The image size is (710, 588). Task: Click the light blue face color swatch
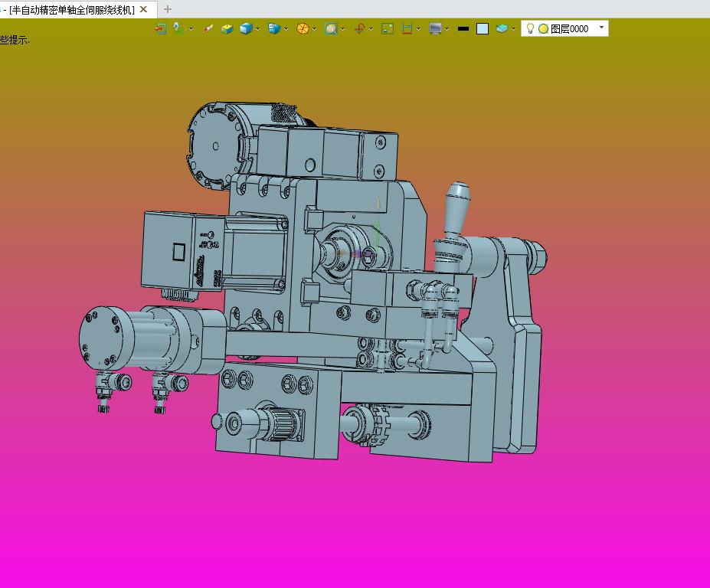pos(483,29)
